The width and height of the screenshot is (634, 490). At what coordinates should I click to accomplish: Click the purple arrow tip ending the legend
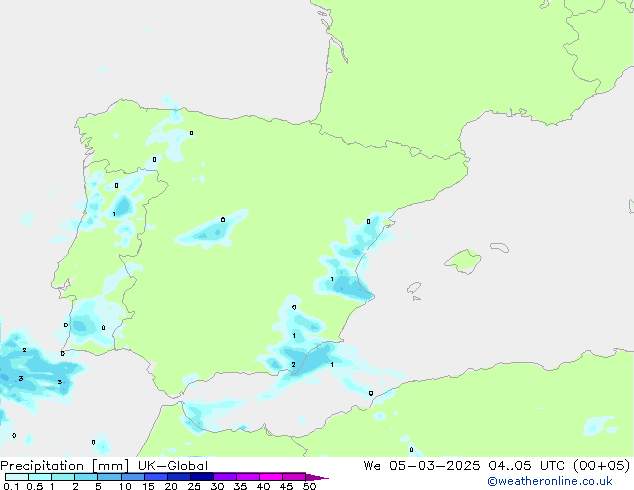coord(317,477)
